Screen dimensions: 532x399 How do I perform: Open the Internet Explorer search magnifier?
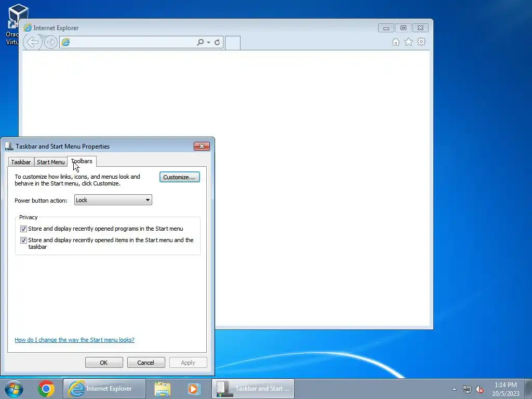click(x=200, y=42)
